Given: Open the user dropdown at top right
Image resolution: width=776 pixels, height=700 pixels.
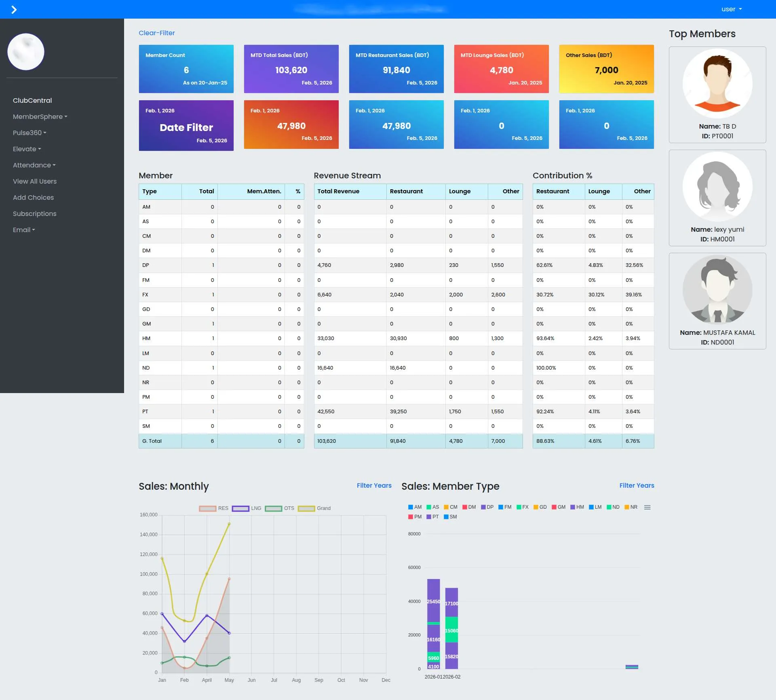Looking at the screenshot, I should [x=731, y=9].
